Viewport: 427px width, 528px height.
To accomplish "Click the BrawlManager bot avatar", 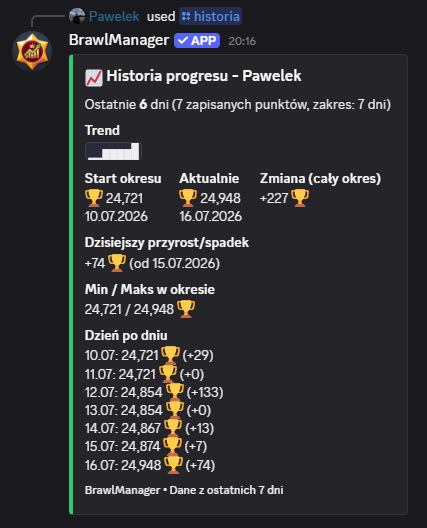I will 32,51.
